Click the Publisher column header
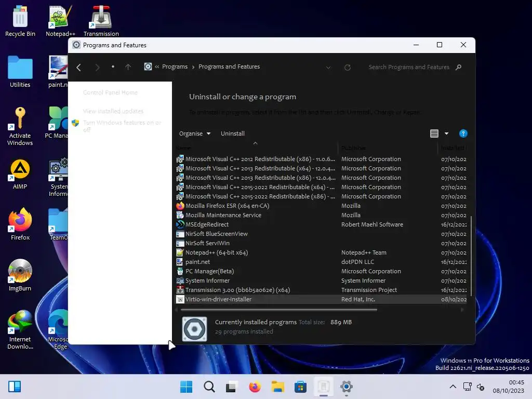 (388, 148)
